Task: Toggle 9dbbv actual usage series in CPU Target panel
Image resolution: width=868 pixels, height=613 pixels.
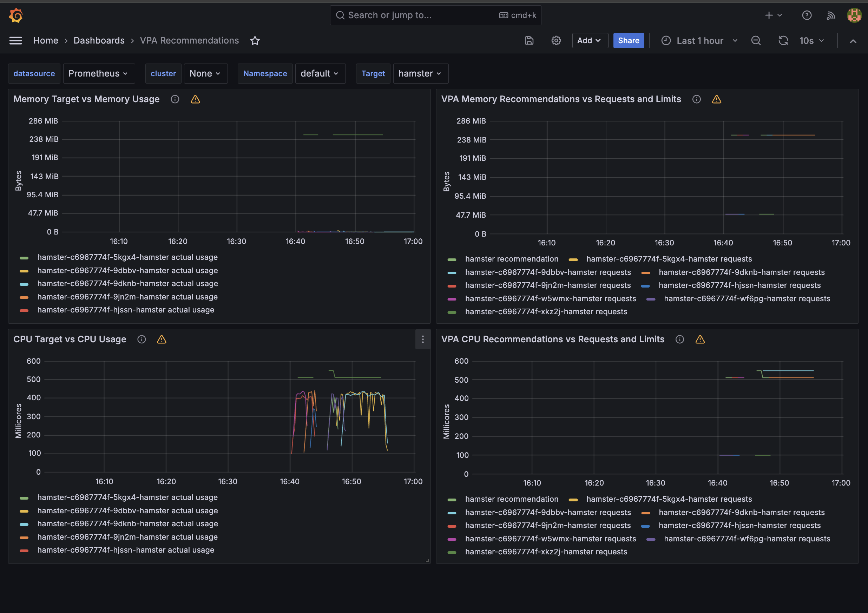Action: click(x=127, y=510)
